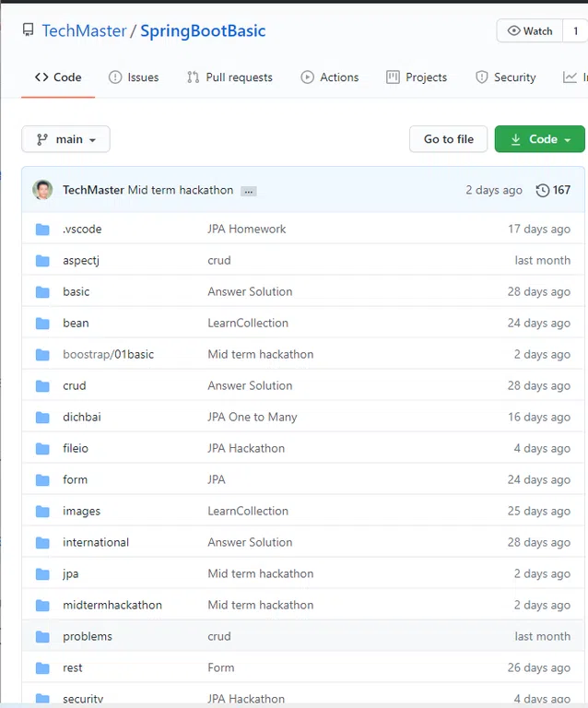
Task: Open the basic folder
Action: 76,291
